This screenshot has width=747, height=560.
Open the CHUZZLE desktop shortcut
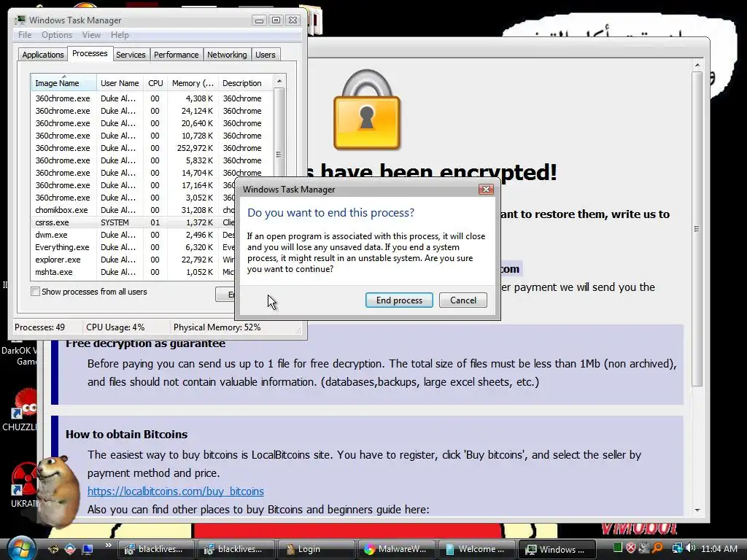click(20, 411)
